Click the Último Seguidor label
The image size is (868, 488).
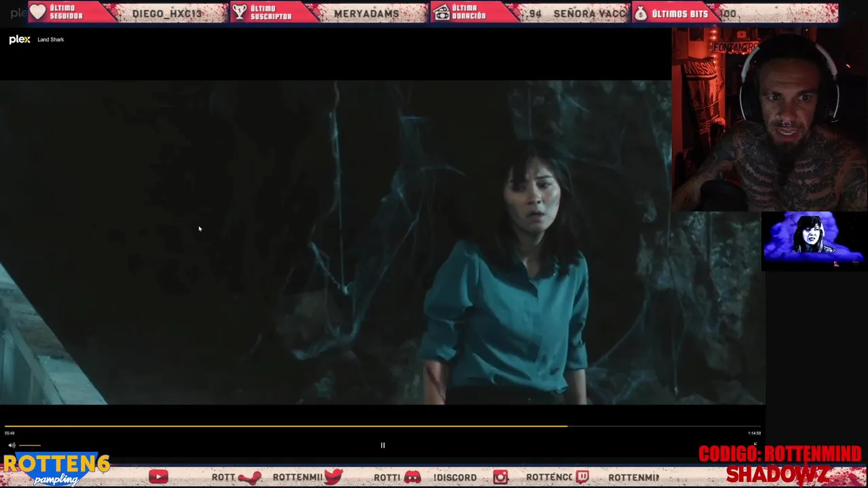pos(66,13)
